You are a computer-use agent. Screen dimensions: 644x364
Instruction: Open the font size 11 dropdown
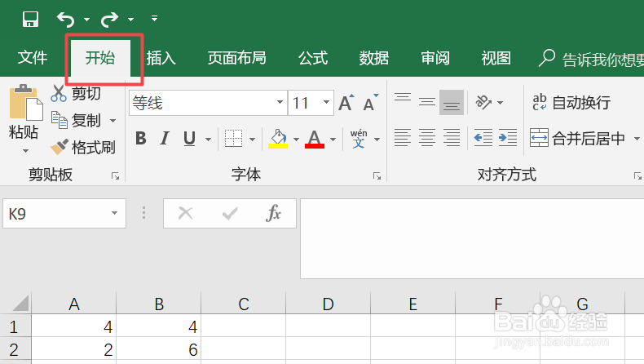(327, 102)
